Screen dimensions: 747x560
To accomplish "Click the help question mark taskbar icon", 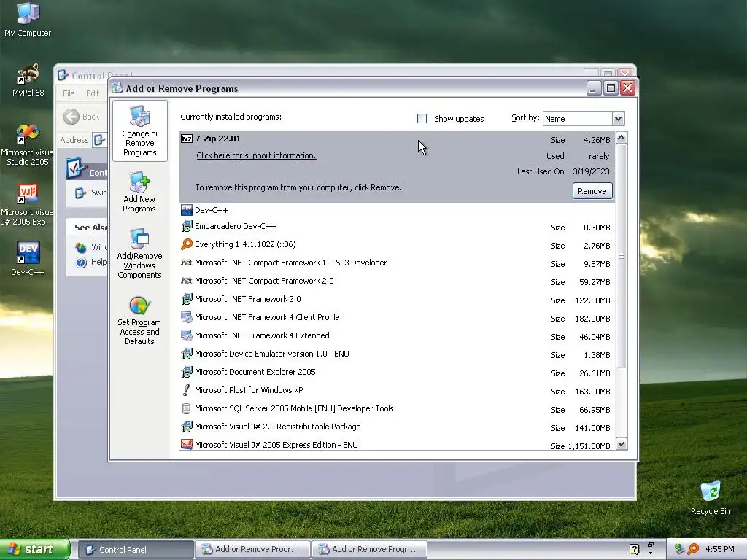I will (x=634, y=550).
